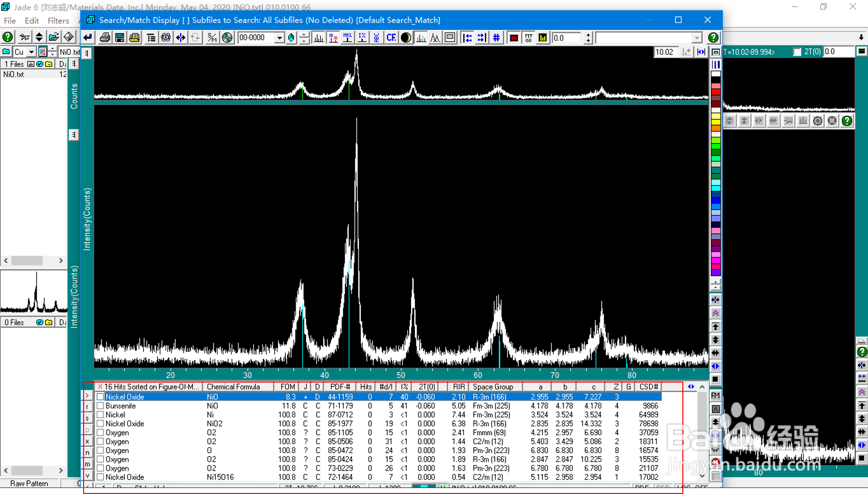Click the yellow bars icon
Screen dimensions: 868x494
[543, 38]
